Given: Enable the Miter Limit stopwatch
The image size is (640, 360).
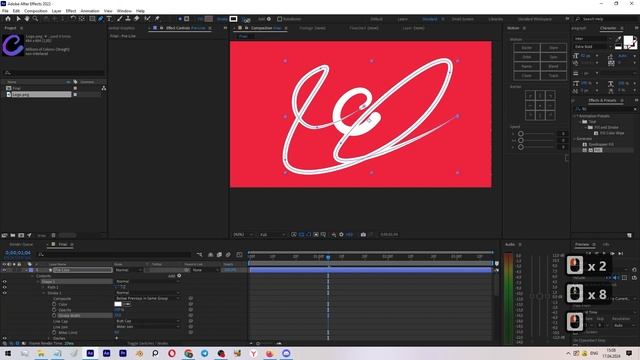Looking at the screenshot, I should point(54,333).
